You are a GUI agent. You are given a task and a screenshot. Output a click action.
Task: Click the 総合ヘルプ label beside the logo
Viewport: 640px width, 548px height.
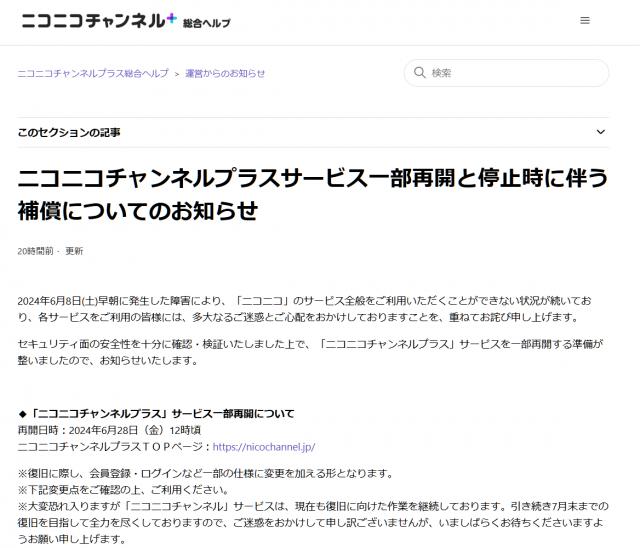point(207,22)
